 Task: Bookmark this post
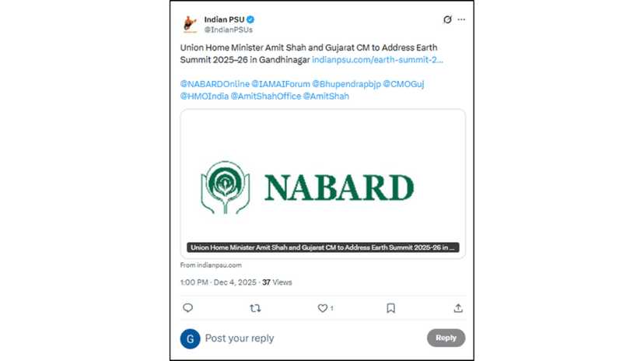click(390, 308)
